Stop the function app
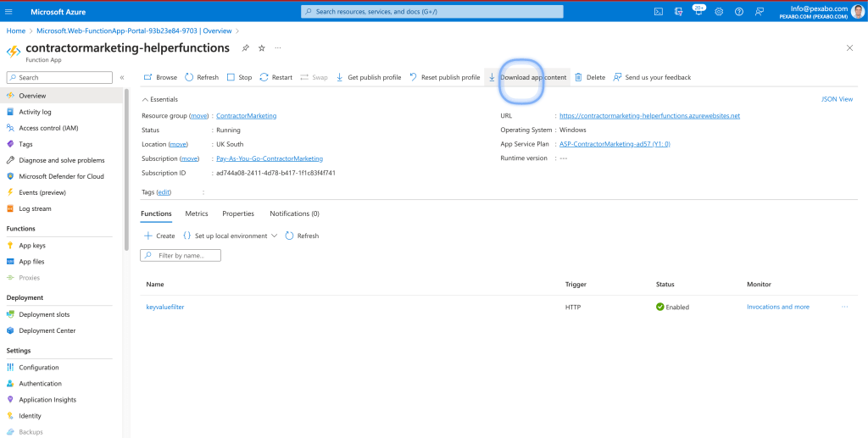Viewport: 868px width, 438px height. coord(239,77)
